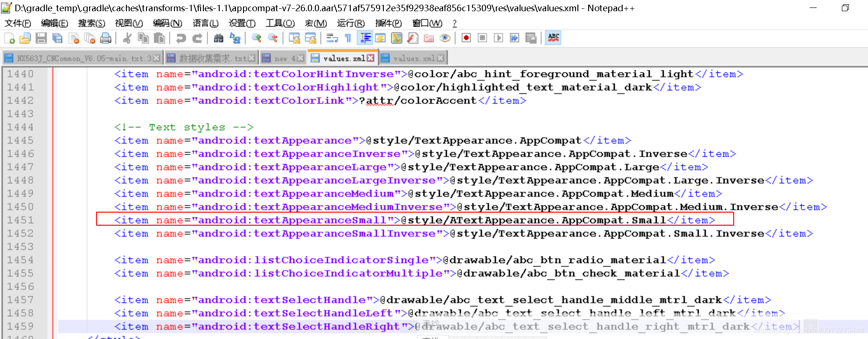Close the inactive gray values.xml tab
The width and height of the screenshot is (868, 339).
441,58
